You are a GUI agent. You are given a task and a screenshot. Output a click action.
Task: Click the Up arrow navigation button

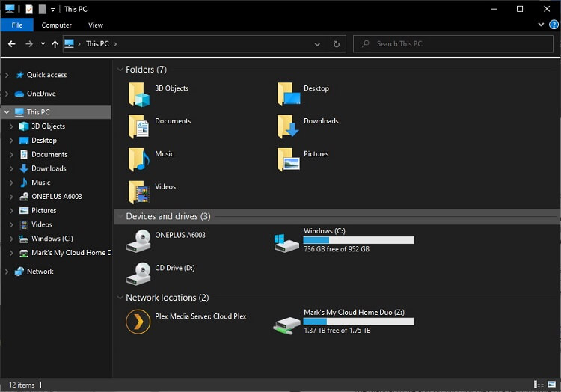pyautogui.click(x=55, y=44)
